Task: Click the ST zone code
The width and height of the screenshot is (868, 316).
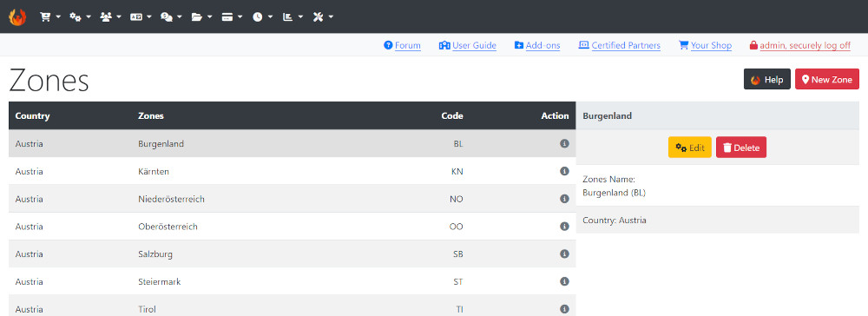Action: [x=458, y=282]
